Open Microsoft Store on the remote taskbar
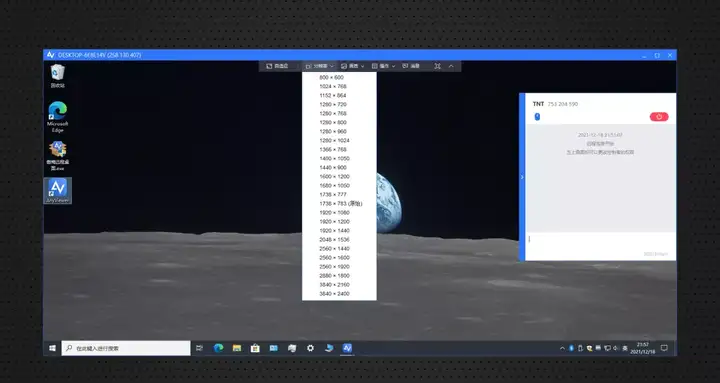 pos(255,348)
